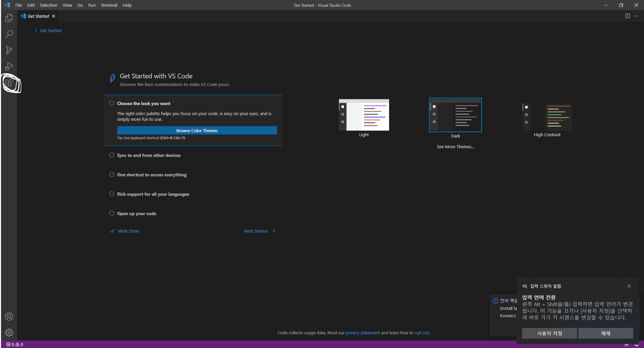This screenshot has width=644, height=348.
Task: Open the Go menu
Action: (80, 5)
